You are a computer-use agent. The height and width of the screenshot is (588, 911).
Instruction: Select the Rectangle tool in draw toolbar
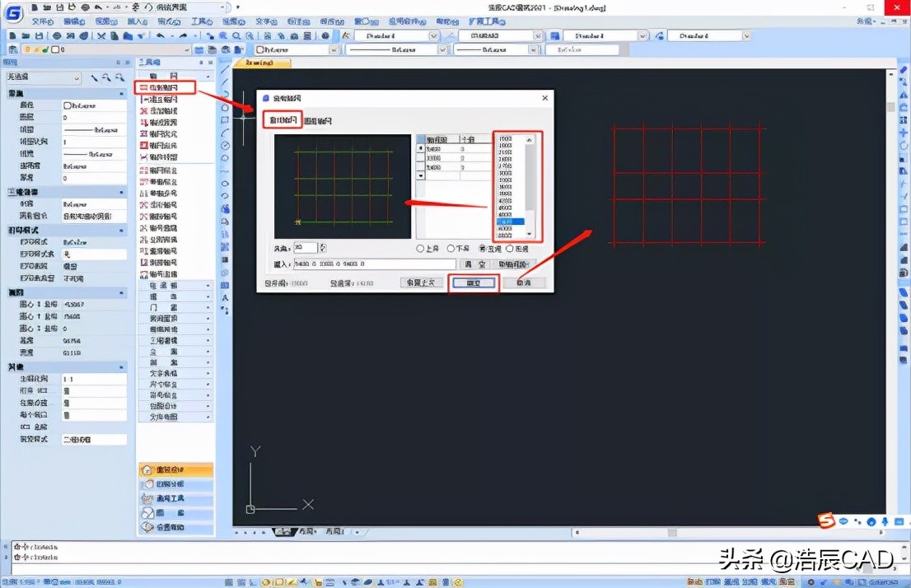(225, 119)
